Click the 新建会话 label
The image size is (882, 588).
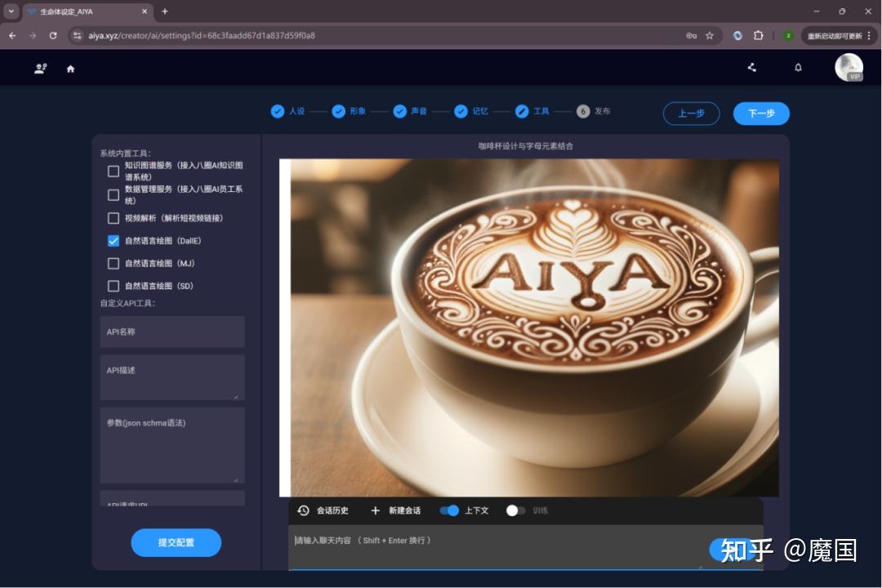click(405, 510)
